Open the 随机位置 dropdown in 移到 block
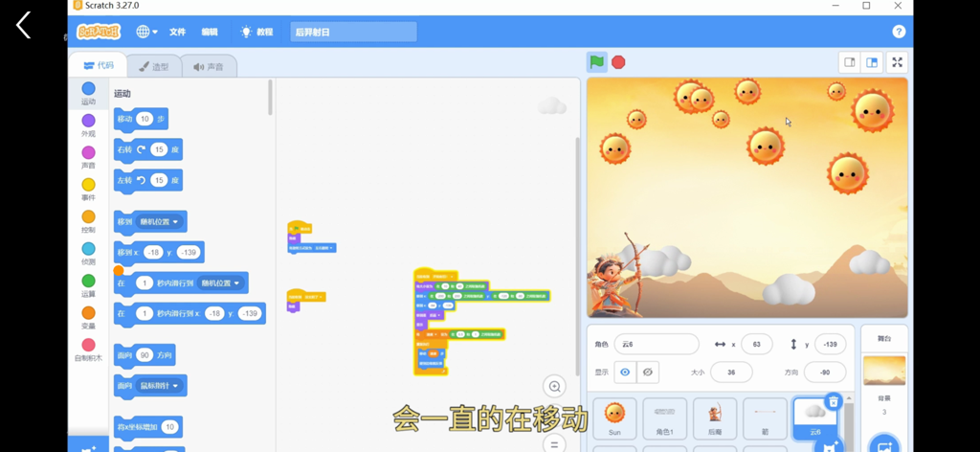The height and width of the screenshot is (452, 980). 159,221
